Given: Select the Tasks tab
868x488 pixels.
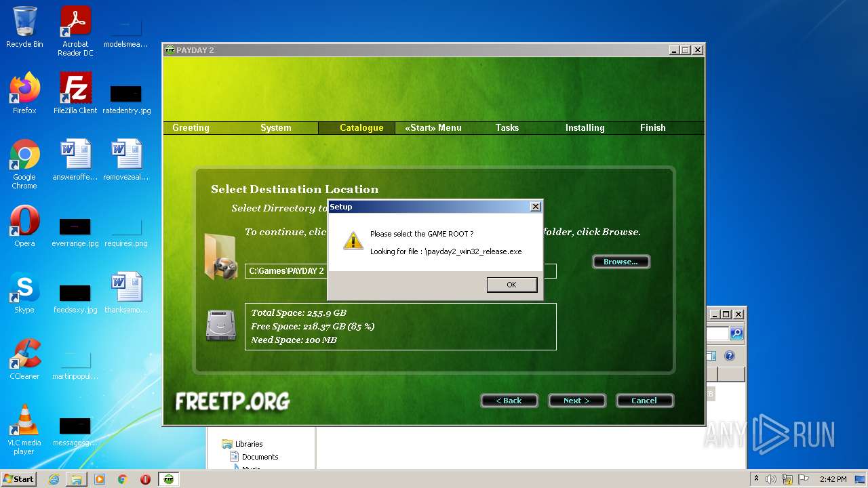Looking at the screenshot, I should (507, 127).
